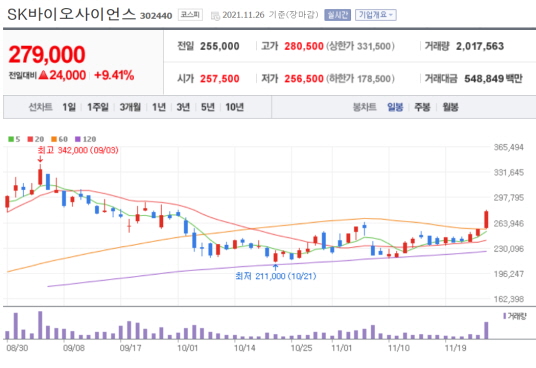
Task: Switch to the 1년 line chart
Action: click(x=159, y=107)
